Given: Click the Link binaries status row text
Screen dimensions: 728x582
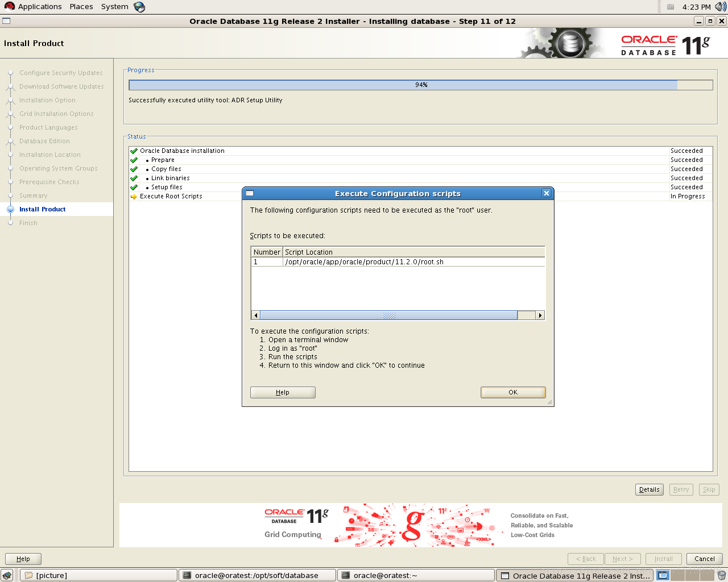Looking at the screenshot, I should point(171,178).
